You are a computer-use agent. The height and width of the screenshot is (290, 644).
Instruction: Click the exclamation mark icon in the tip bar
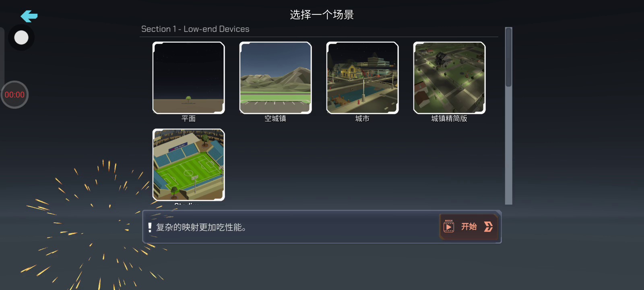(x=150, y=228)
